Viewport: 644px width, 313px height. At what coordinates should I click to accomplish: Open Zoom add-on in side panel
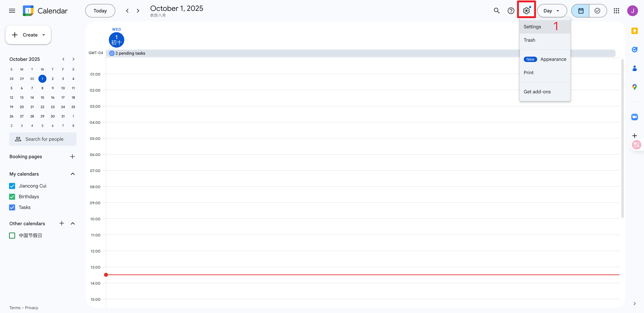click(634, 117)
